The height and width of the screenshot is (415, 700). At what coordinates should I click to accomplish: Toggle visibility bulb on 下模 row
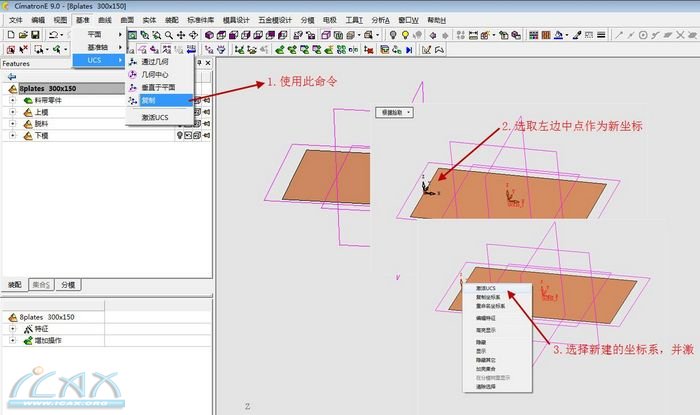tap(180, 135)
